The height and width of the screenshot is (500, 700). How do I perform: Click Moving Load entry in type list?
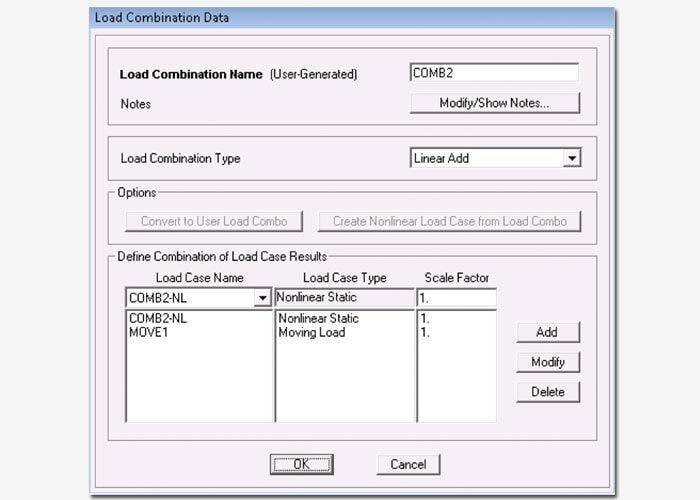coord(312,333)
